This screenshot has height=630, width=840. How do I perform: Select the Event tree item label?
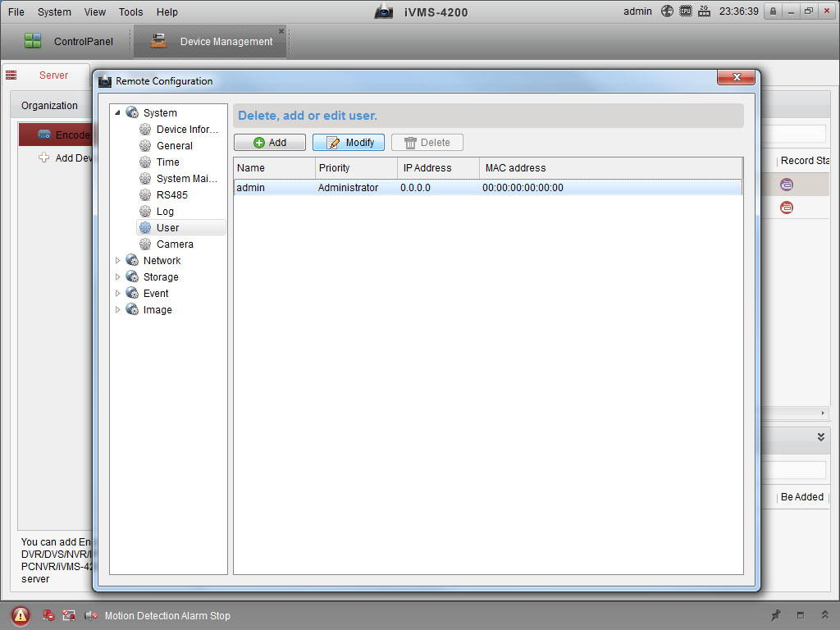156,294
